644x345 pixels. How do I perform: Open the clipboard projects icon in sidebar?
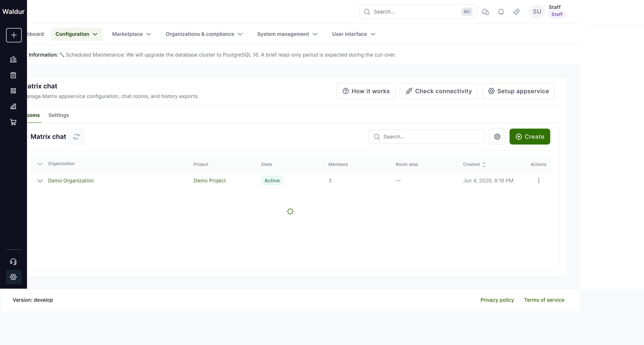pos(13,75)
